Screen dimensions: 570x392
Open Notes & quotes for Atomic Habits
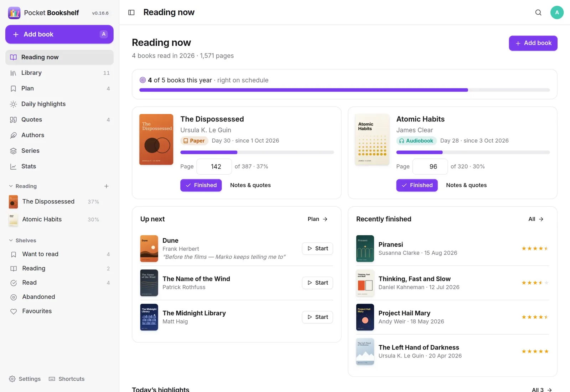click(x=466, y=185)
